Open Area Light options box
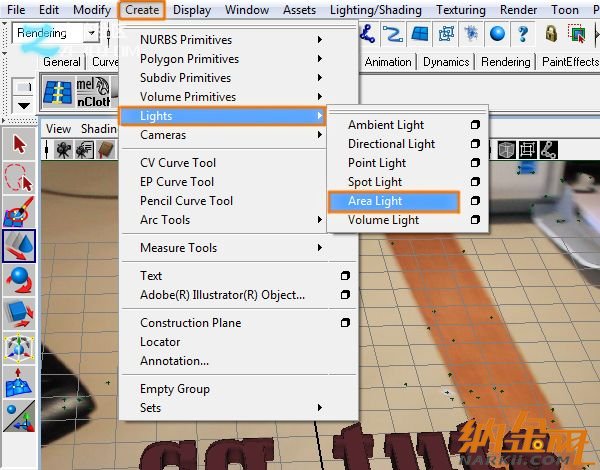 [475, 201]
